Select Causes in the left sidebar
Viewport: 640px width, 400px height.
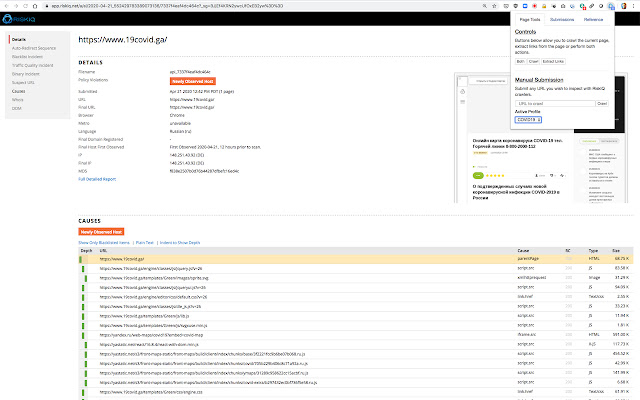pos(19,90)
